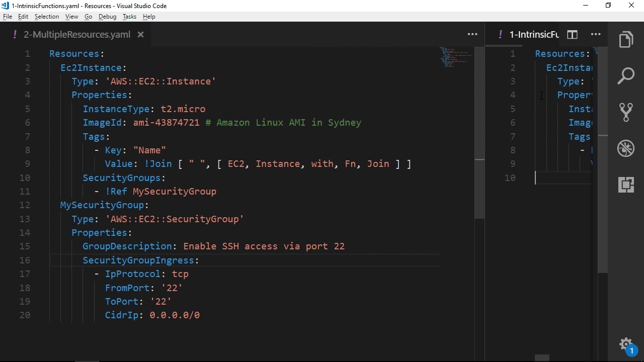
Task: Click the "Name" key value on line 8
Action: (150, 150)
